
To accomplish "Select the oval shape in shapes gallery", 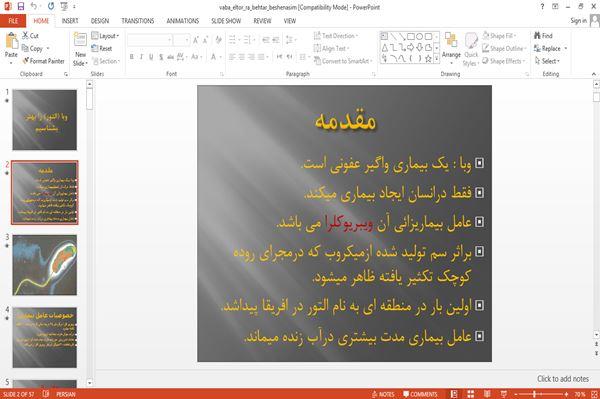I will 420,37.
